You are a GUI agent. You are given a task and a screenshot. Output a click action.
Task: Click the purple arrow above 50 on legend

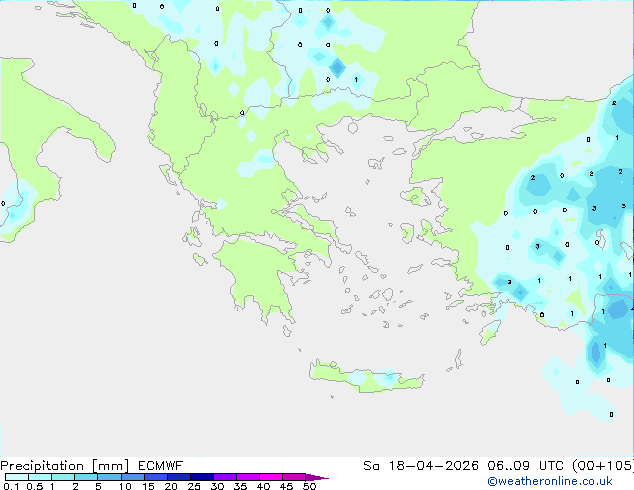click(317, 477)
